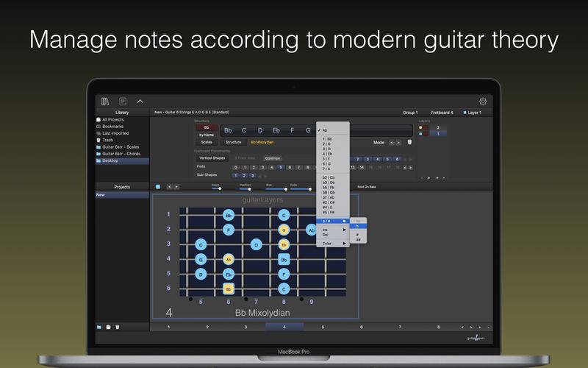Adjust the Size slider
This screenshot has width=588, height=368.
click(x=276, y=189)
